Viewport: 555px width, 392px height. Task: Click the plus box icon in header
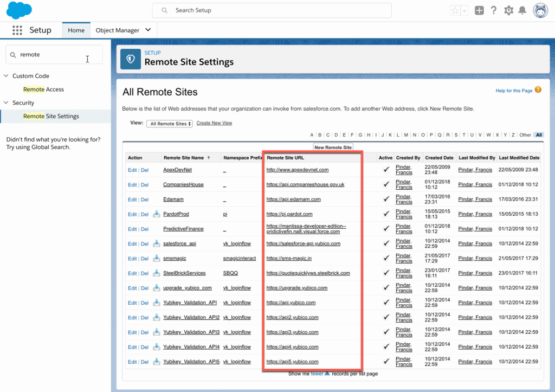pos(479,10)
